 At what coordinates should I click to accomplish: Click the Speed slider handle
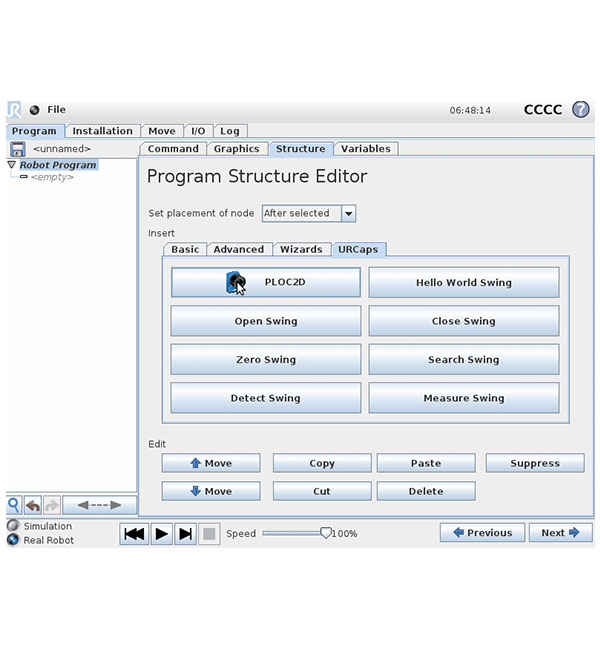point(326,533)
